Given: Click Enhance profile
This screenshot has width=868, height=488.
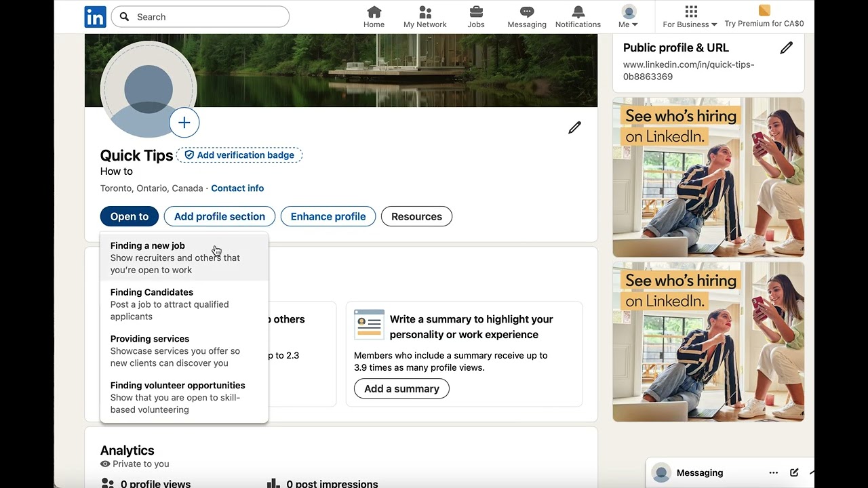Looking at the screenshot, I should coord(328,216).
